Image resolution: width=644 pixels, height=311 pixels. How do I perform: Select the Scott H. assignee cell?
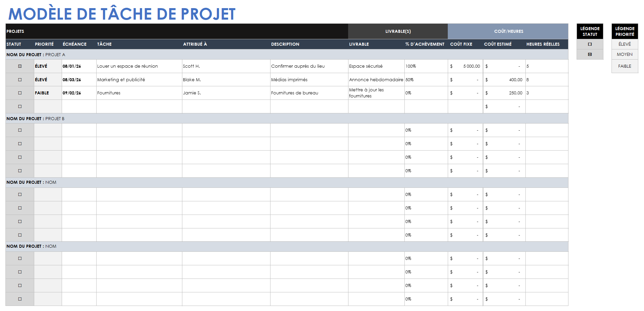click(x=226, y=66)
